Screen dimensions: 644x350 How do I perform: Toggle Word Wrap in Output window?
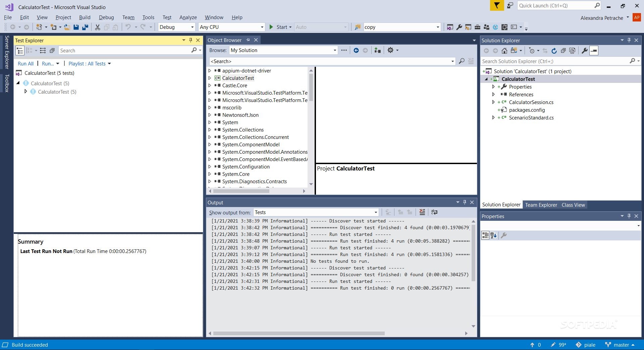[x=434, y=212]
